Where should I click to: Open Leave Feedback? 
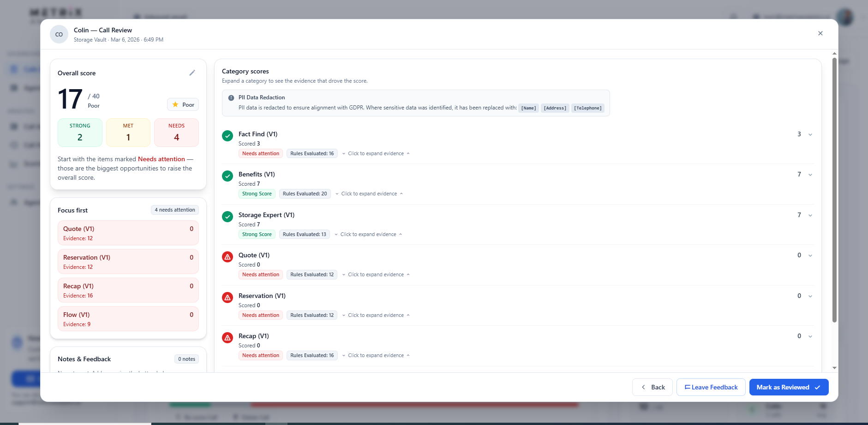point(711,387)
